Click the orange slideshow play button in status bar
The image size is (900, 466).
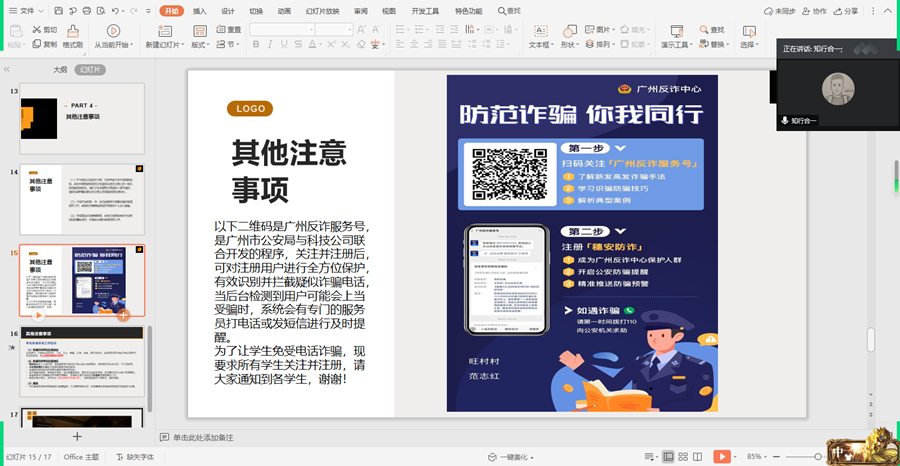tap(721, 457)
